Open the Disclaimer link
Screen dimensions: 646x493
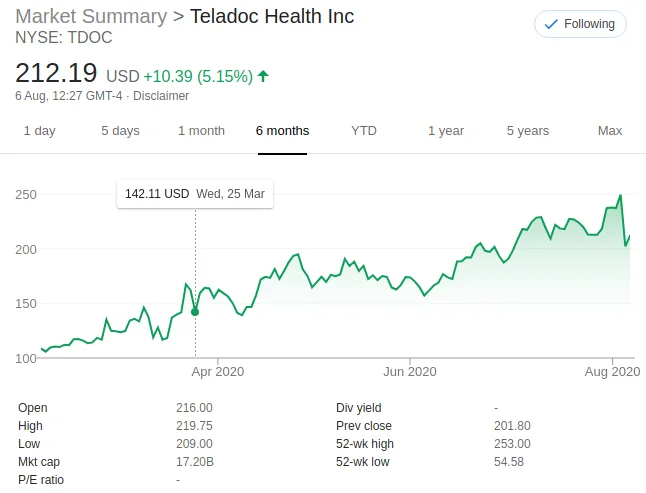pos(161,96)
